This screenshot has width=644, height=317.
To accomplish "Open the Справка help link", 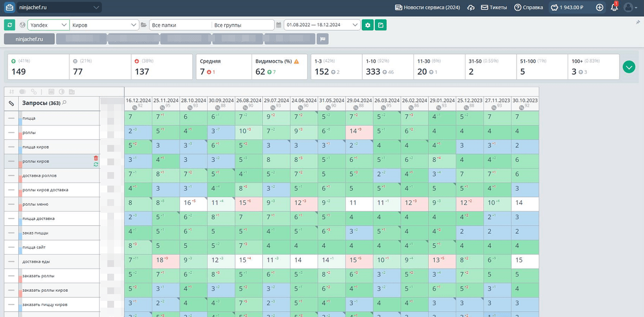I will 529,8.
